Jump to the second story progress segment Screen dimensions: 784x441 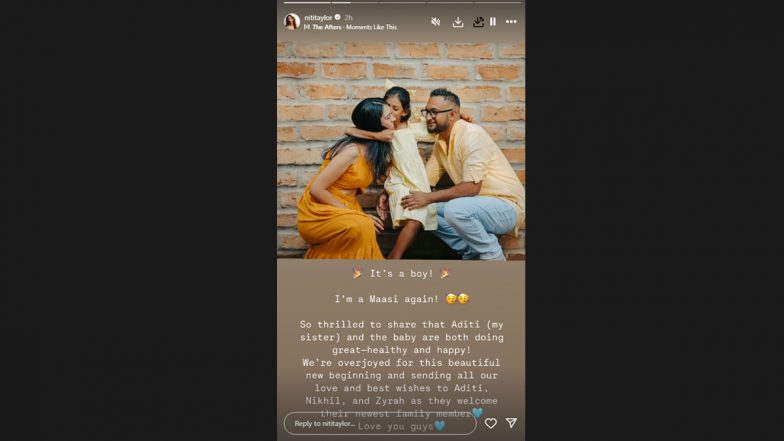354,2
